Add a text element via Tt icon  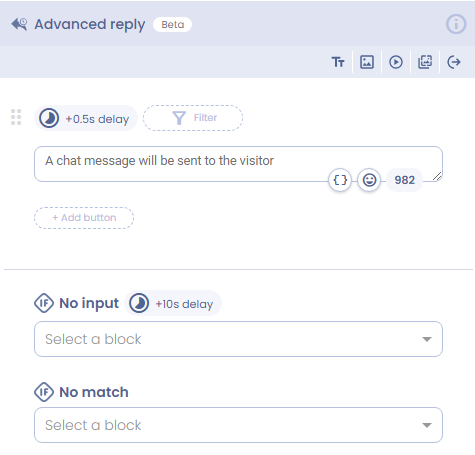pos(338,62)
